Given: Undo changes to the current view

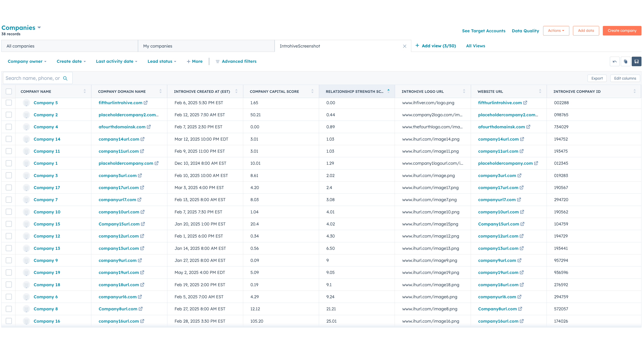Looking at the screenshot, I should (615, 61).
